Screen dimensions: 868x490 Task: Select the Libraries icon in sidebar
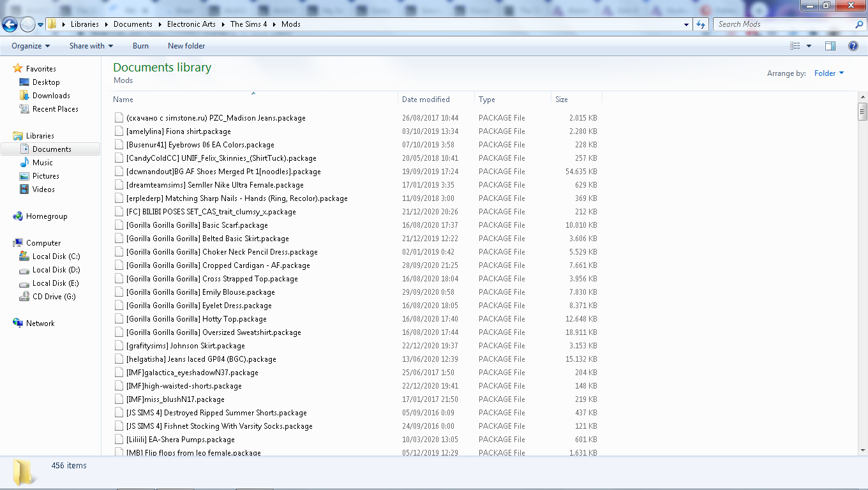(18, 136)
